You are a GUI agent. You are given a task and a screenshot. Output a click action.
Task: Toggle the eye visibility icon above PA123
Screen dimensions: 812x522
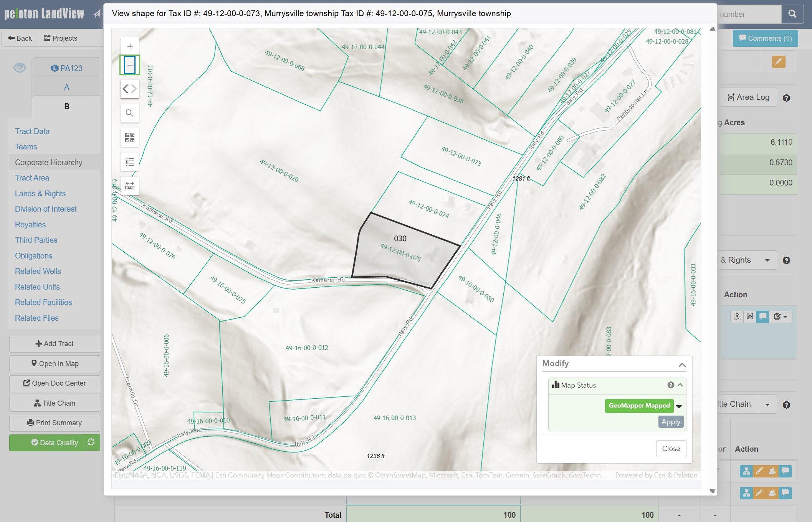(20, 67)
